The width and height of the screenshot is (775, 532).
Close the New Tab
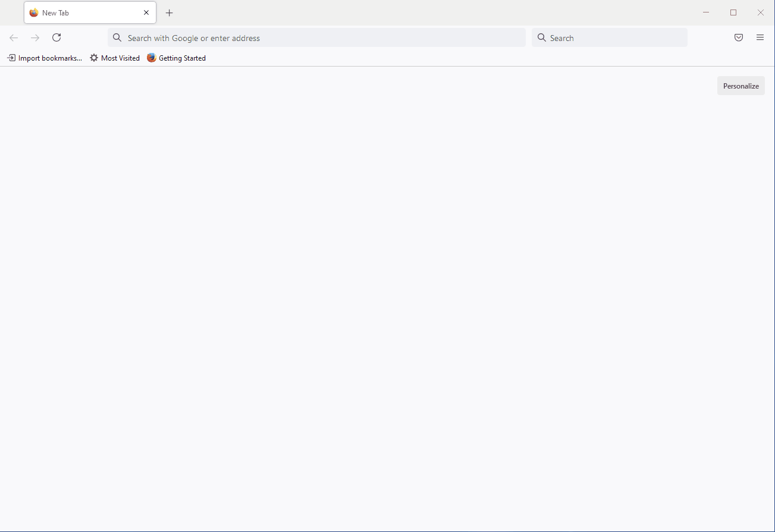click(146, 12)
